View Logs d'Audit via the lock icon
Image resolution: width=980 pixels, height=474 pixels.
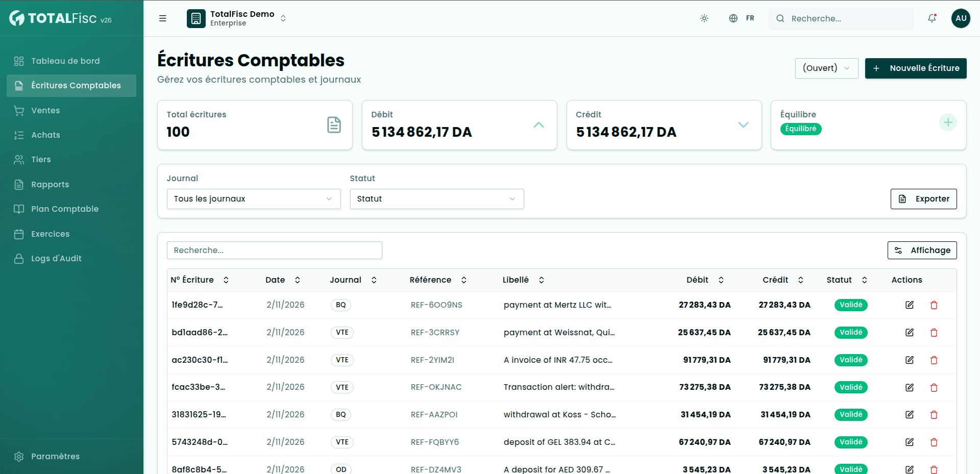(x=19, y=258)
